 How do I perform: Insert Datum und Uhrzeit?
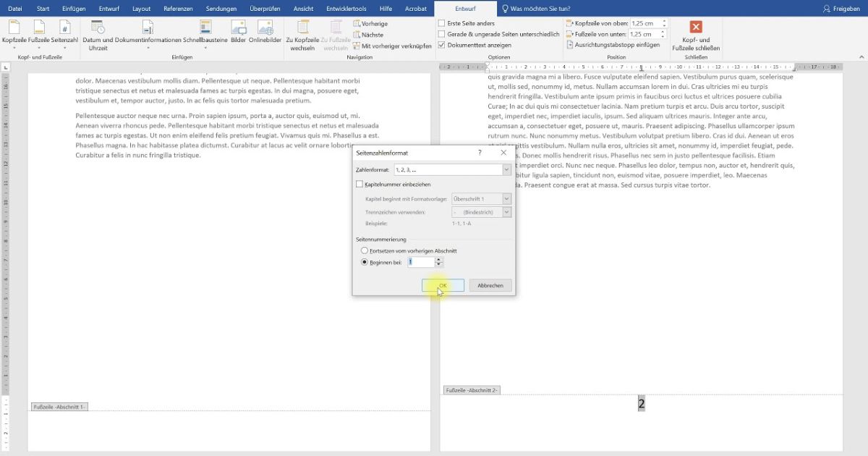pyautogui.click(x=98, y=35)
